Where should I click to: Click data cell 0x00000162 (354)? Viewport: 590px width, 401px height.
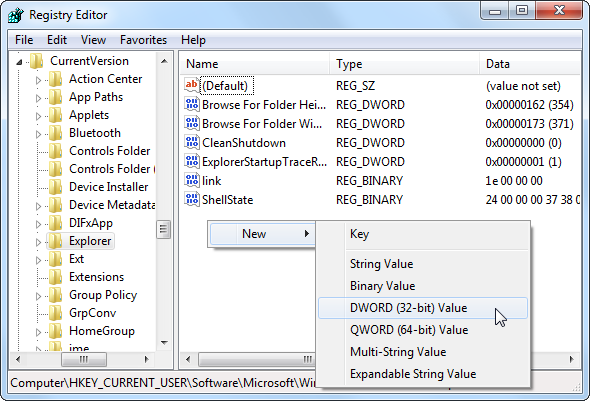point(529,105)
